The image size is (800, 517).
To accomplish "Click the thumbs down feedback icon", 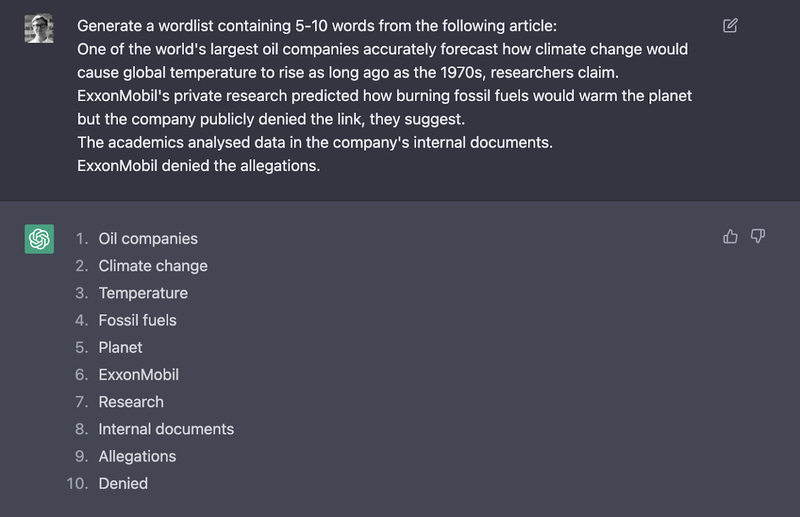I will (x=757, y=236).
